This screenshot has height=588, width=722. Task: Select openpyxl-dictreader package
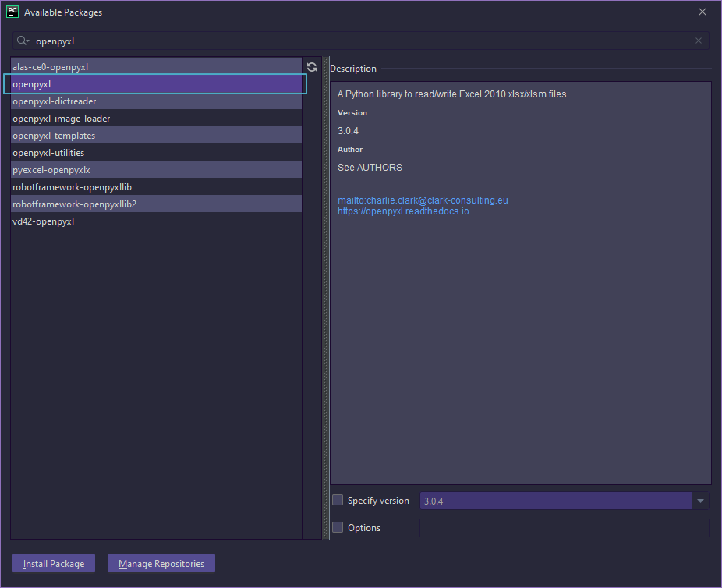coord(157,101)
